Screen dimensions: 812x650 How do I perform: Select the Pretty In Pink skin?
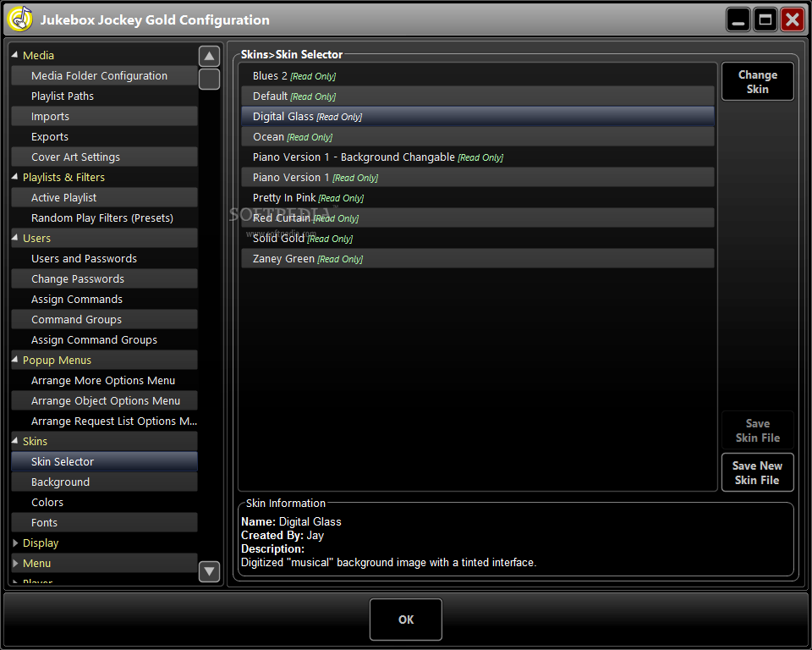click(477, 197)
